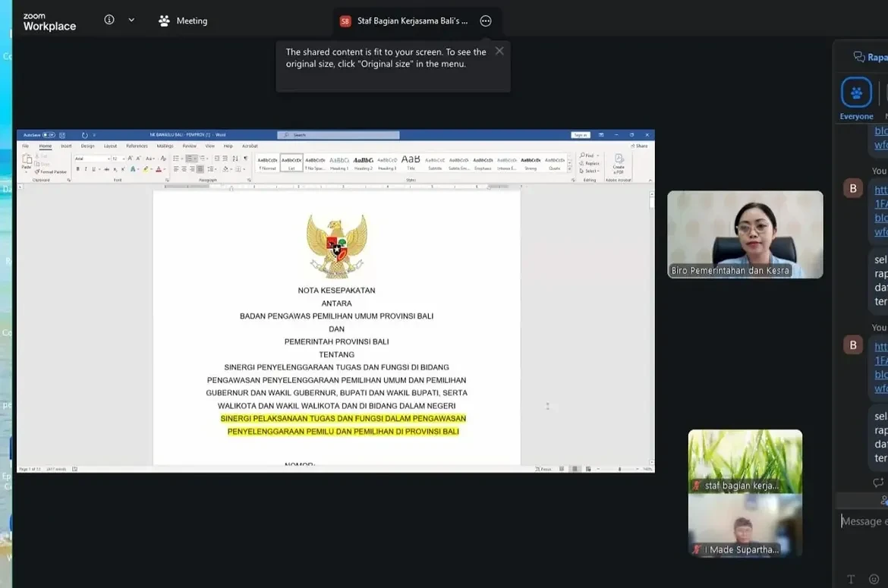The height and width of the screenshot is (588, 888).
Task: Select the Biro Pemerintahan dan Kesra video tile
Action: pos(745,234)
